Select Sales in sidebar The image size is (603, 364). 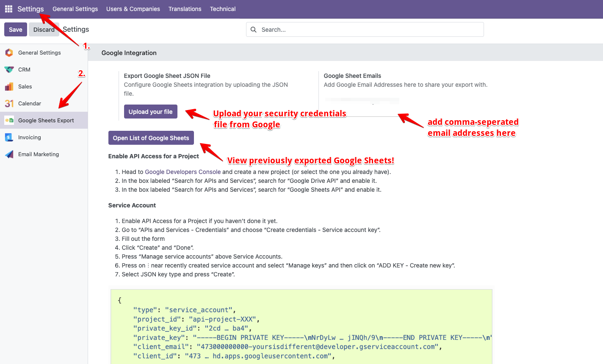click(44, 86)
